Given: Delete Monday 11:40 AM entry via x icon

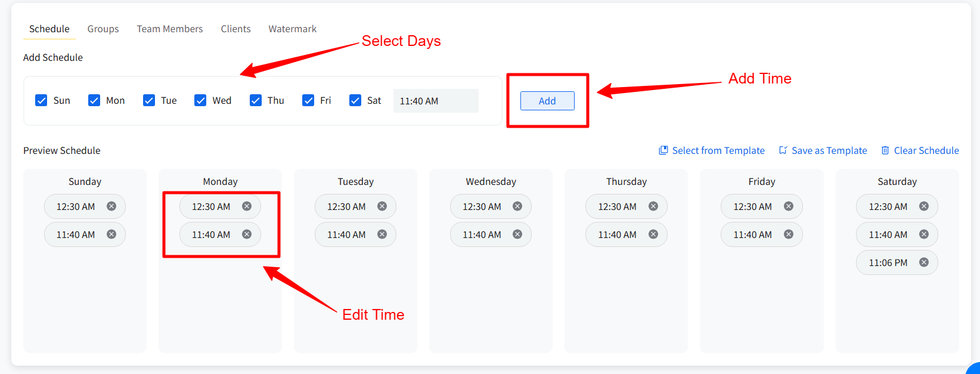Looking at the screenshot, I should [247, 234].
